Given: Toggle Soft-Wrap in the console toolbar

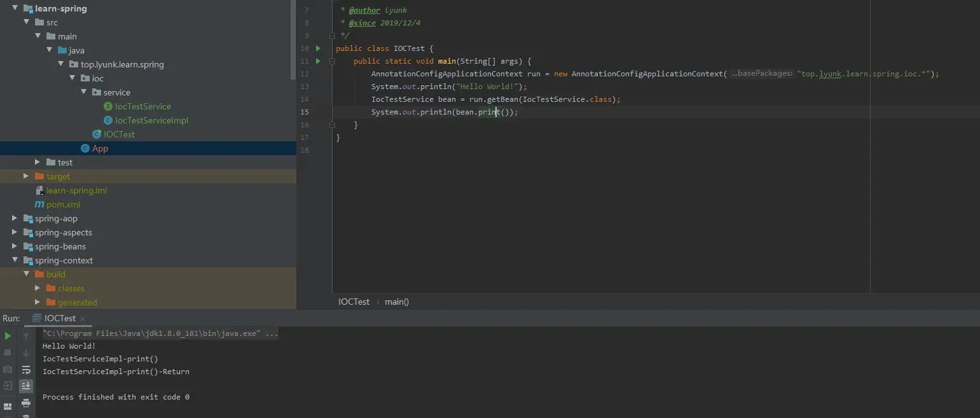Looking at the screenshot, I should tap(26, 369).
